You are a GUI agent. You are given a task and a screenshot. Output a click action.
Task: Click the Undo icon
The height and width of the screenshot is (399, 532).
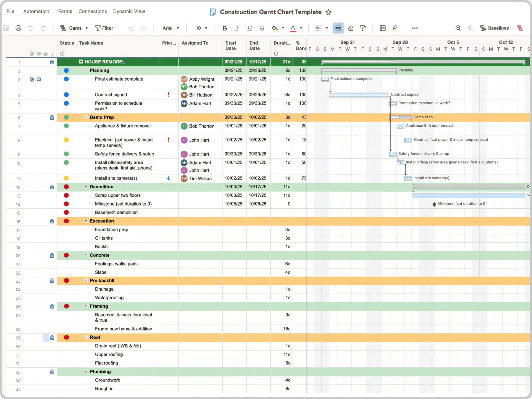pyautogui.click(x=30, y=28)
